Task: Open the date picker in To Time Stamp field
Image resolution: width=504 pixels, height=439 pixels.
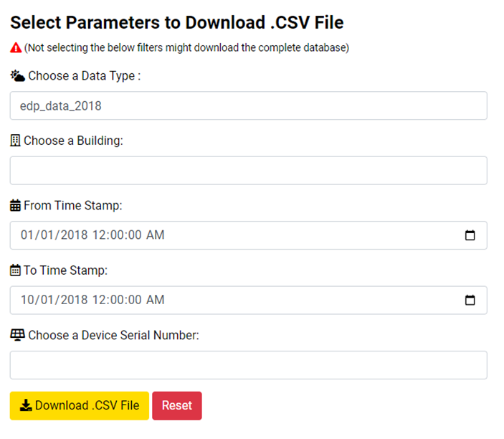Action: (470, 300)
